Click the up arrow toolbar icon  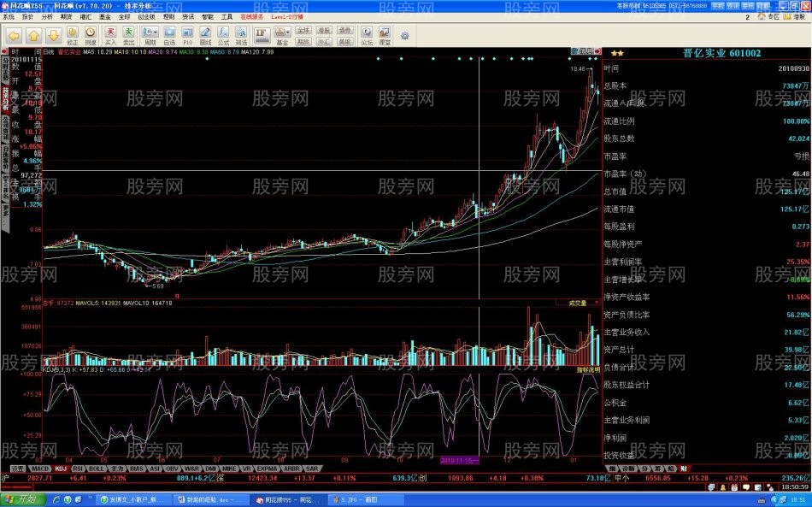point(33,36)
